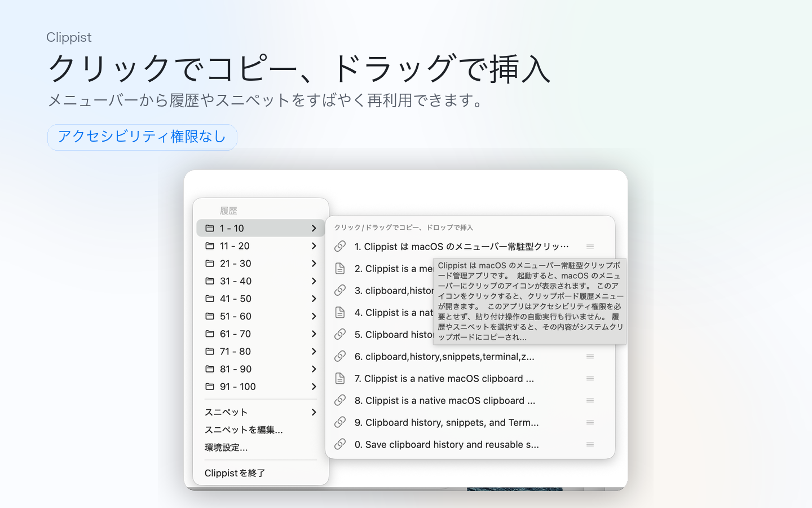Click the folder icon next to 61 - 70
The height and width of the screenshot is (508, 812).
(210, 334)
